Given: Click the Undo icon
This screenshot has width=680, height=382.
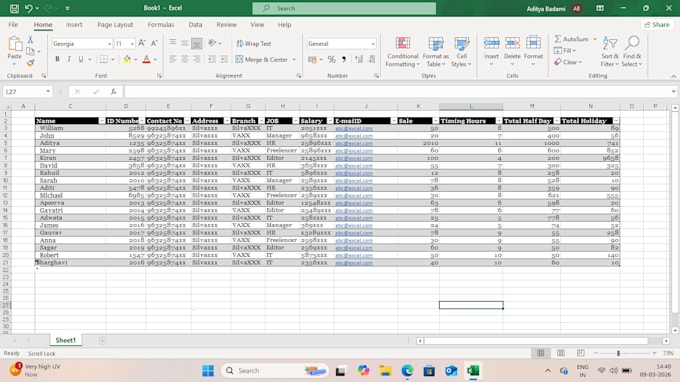Looking at the screenshot, I should coord(29,8).
